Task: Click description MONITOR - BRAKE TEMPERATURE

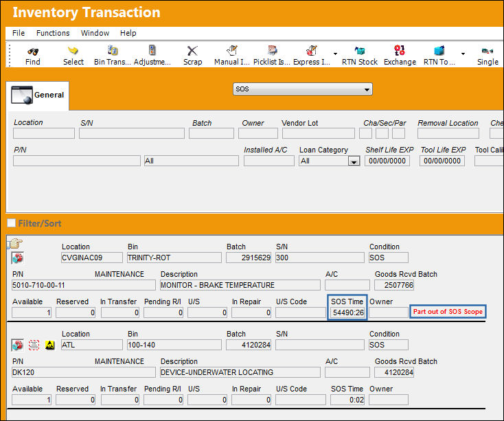Action: click(x=240, y=285)
